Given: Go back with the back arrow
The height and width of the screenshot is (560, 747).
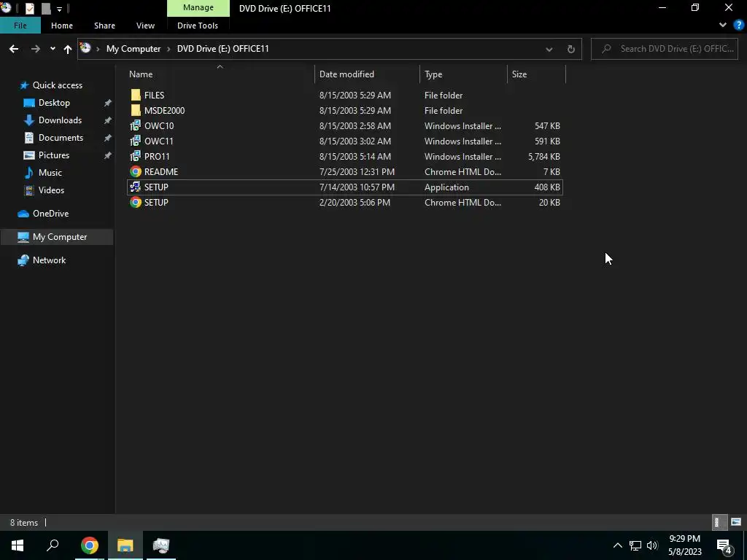Looking at the screenshot, I should coord(14,49).
